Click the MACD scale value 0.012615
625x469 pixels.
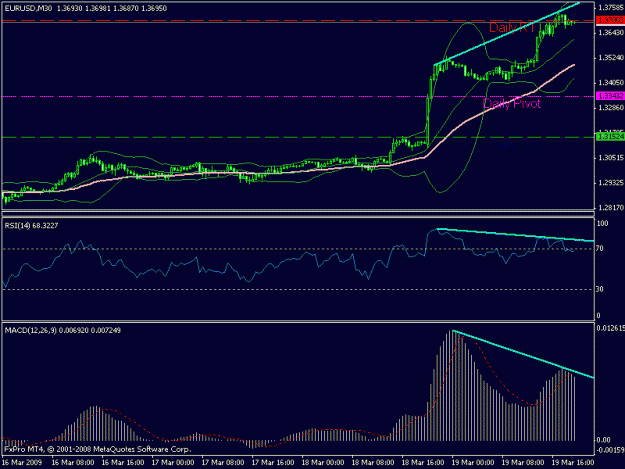pyautogui.click(x=610, y=328)
